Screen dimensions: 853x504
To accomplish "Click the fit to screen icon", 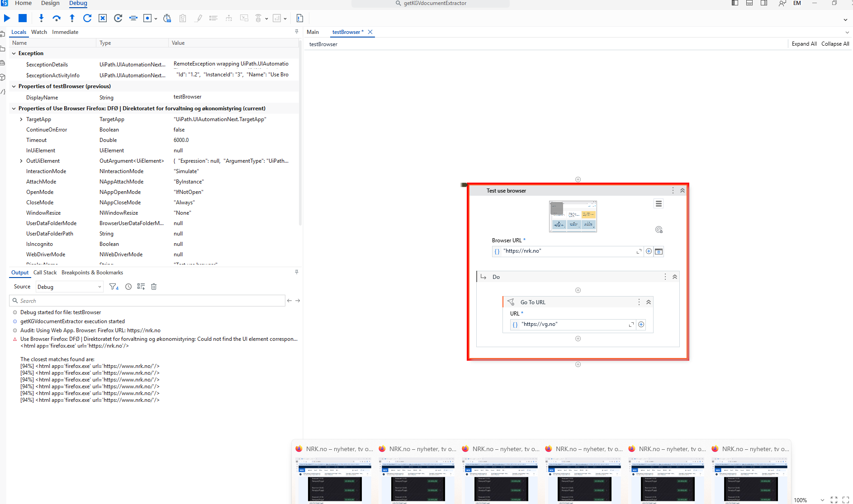I will (x=834, y=500).
